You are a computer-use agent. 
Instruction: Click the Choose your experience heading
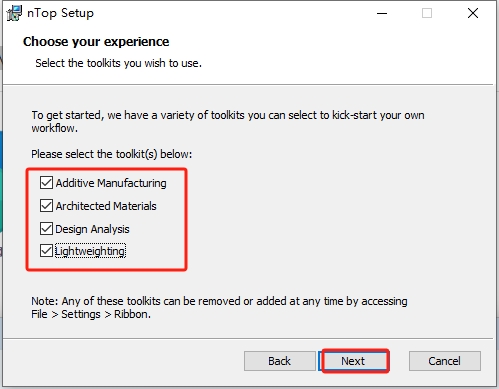[96, 42]
